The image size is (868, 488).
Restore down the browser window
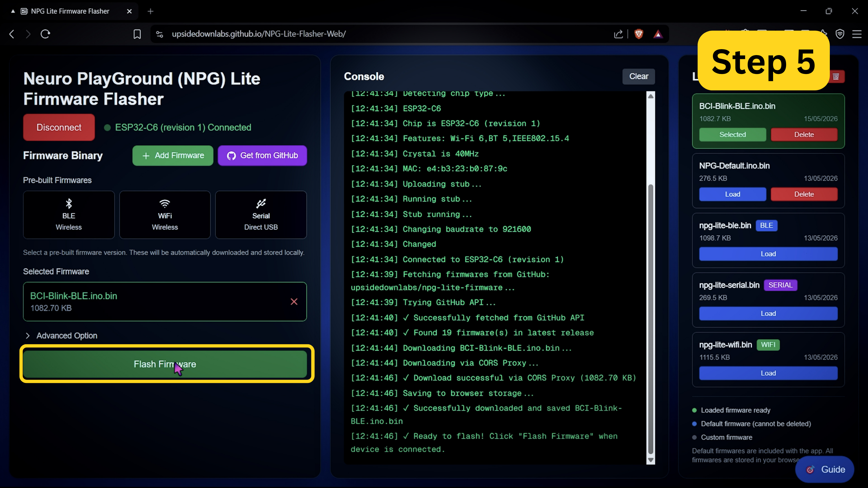[828, 11]
